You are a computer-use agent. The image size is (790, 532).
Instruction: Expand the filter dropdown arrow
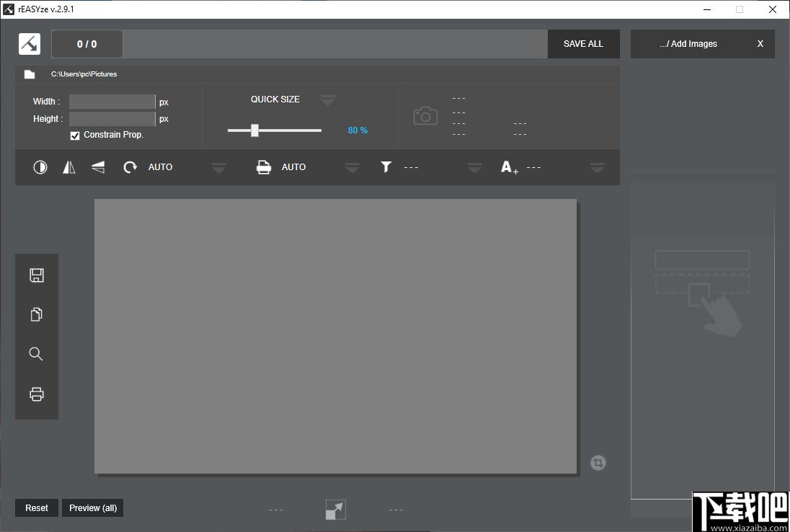click(475, 168)
